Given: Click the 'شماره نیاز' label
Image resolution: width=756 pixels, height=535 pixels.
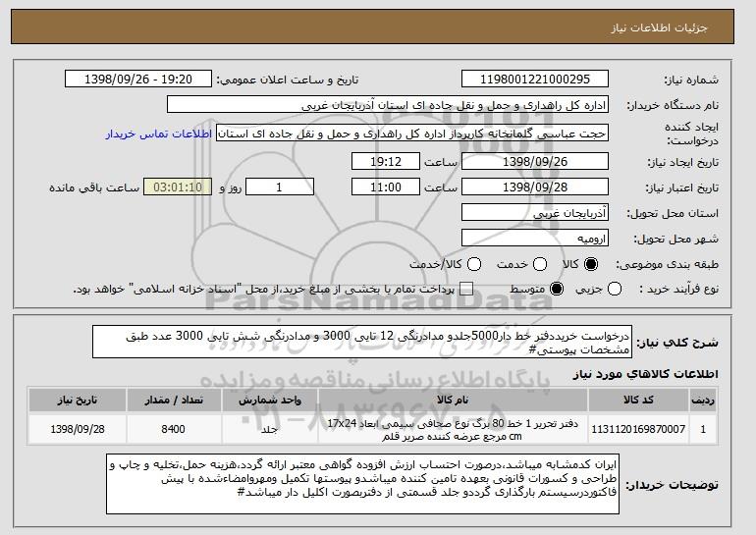Looking at the screenshot, I should 691,80.
